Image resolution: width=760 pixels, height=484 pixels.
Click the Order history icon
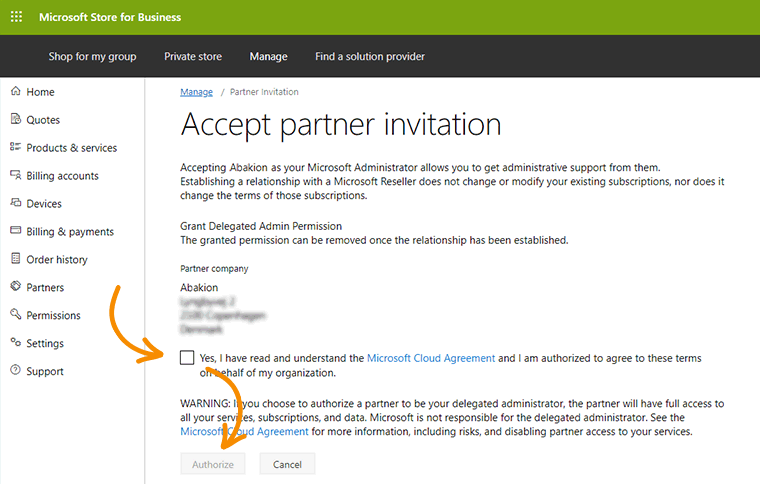coord(16,258)
